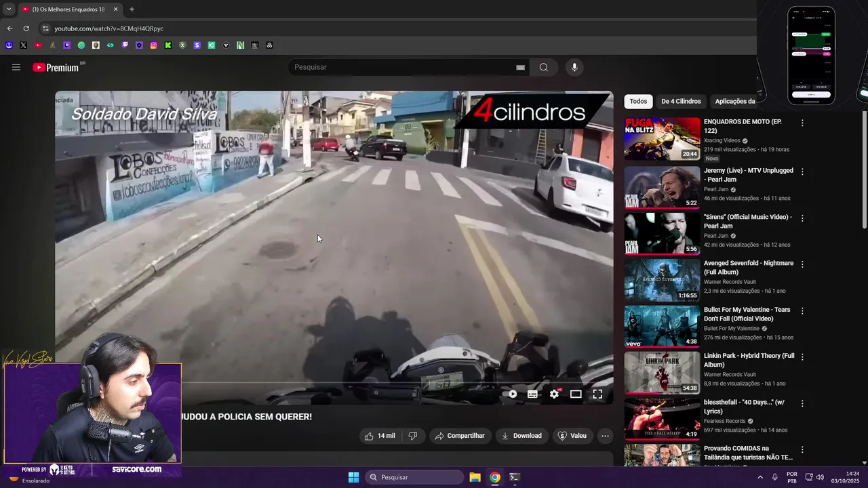Image resolution: width=868 pixels, height=488 pixels.
Task: Select the Todos filter chip
Action: coord(638,101)
